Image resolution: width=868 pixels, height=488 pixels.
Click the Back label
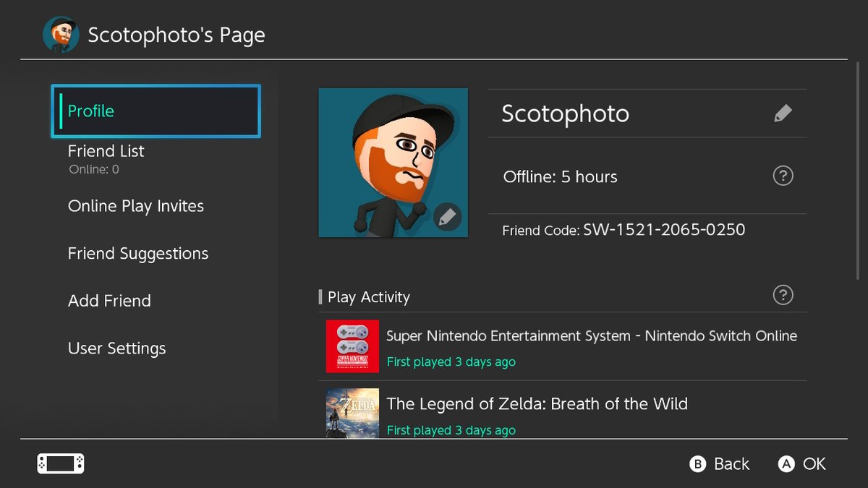click(732, 464)
